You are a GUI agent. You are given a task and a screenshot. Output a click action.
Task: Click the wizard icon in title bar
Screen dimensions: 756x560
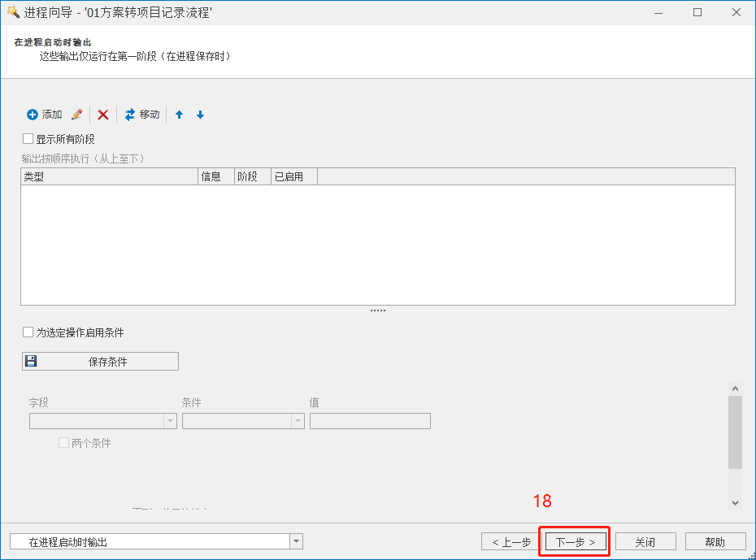(12, 12)
